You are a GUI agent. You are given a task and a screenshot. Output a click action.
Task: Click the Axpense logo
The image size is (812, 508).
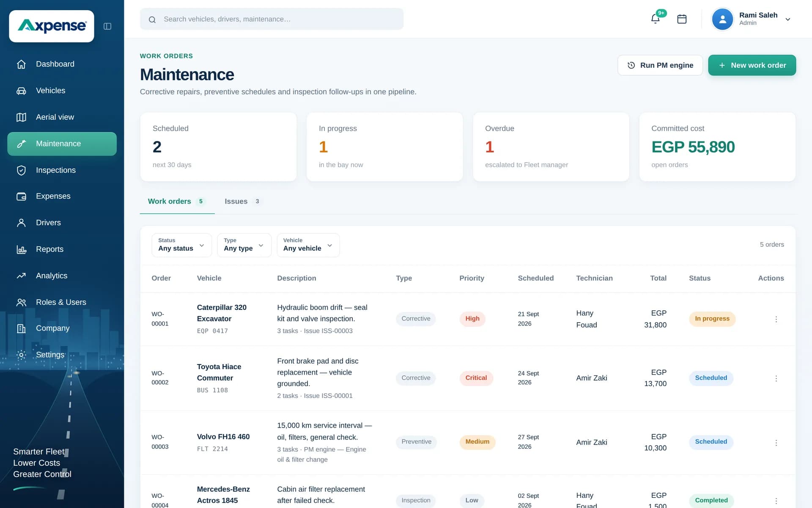[52, 26]
